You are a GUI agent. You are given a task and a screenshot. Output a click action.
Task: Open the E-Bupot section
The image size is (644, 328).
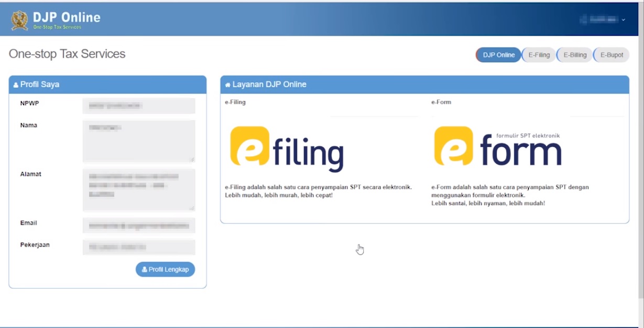tap(611, 55)
